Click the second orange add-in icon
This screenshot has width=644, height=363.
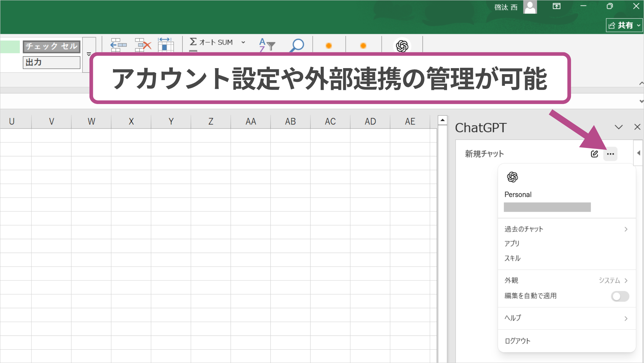coord(363,46)
